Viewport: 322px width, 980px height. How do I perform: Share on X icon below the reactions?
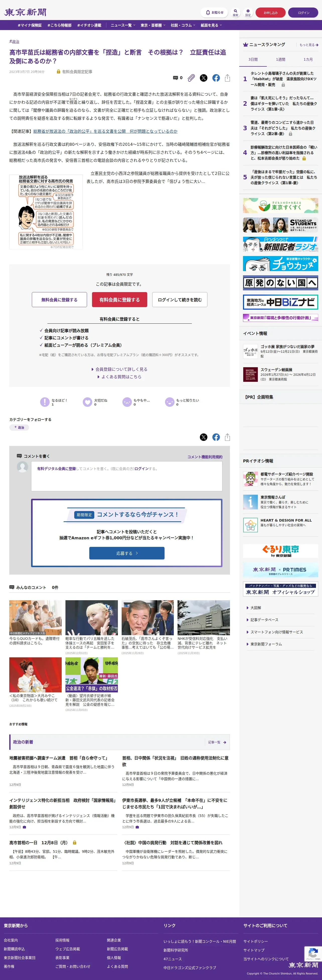pyautogui.click(x=204, y=437)
